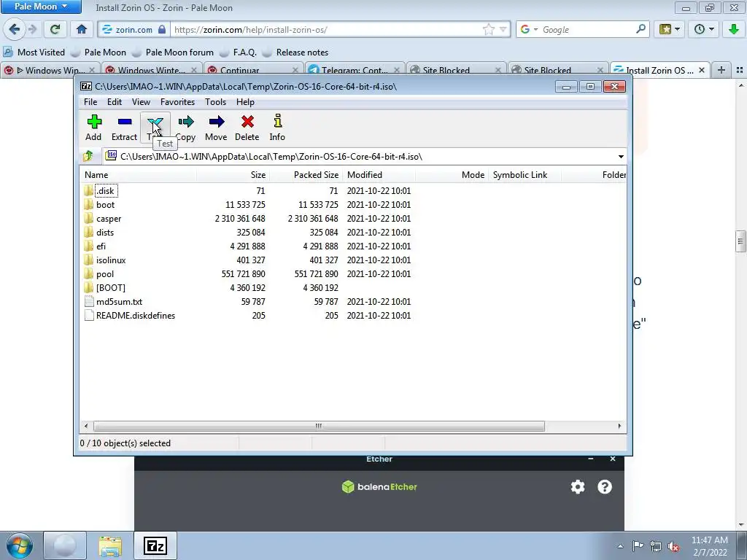Bookmark this page with the star icon

coord(488,29)
